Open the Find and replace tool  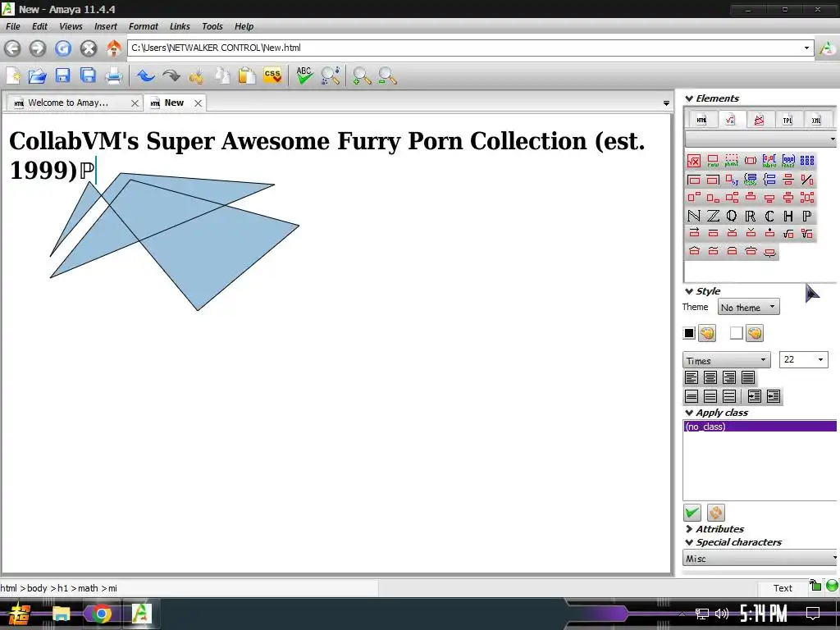coord(330,75)
